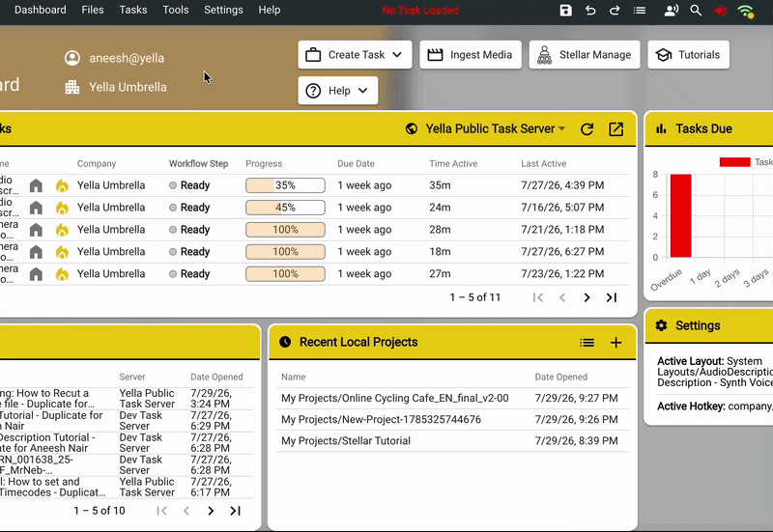Image resolution: width=773 pixels, height=532 pixels.
Task: Click the Ingest Media button
Action: tap(471, 55)
